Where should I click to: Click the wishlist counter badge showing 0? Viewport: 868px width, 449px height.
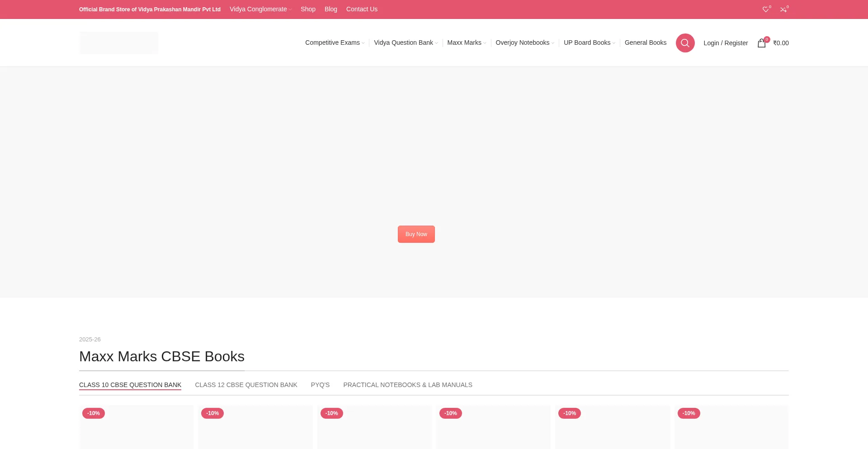769,6
